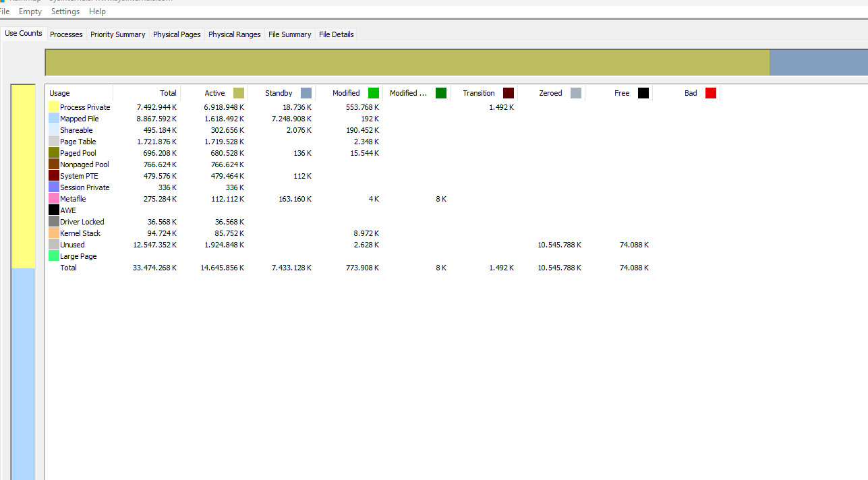Click the Metafile pink swatch
The height and width of the screenshot is (480, 868).
54,199
